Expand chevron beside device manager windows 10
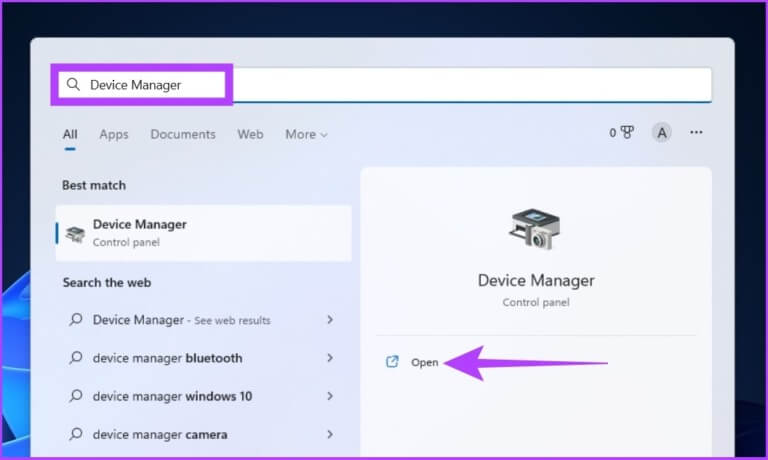 (x=330, y=396)
